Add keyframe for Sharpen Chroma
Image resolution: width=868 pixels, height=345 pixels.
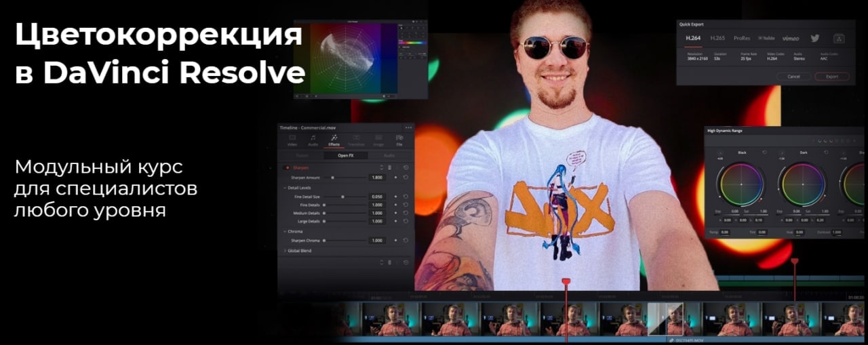pos(396,241)
